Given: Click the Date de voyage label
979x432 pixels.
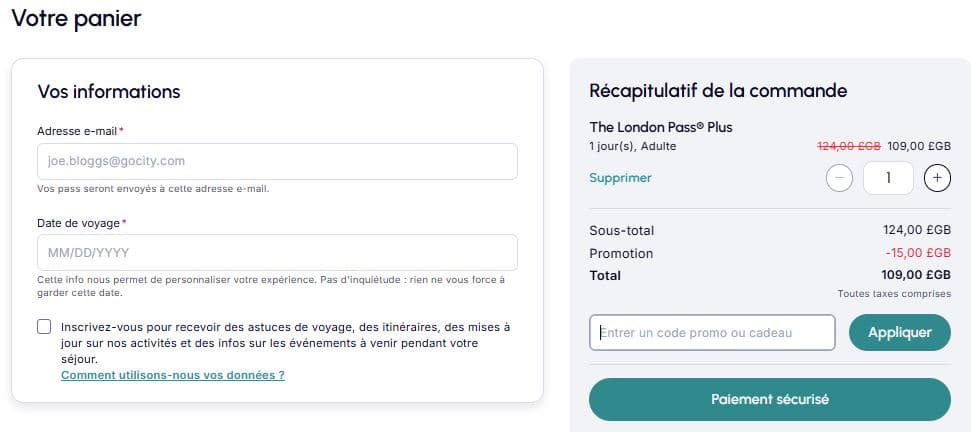Looking at the screenshot, I should (x=79, y=223).
